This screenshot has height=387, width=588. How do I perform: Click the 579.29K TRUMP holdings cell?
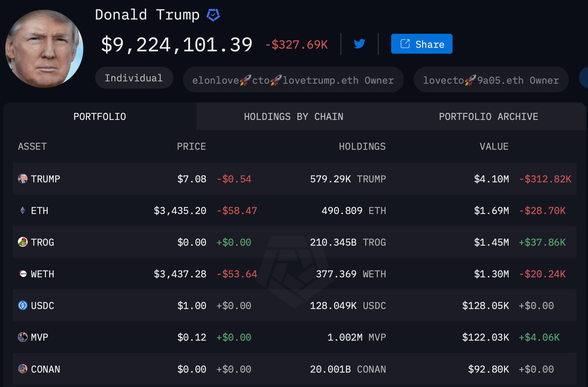348,179
